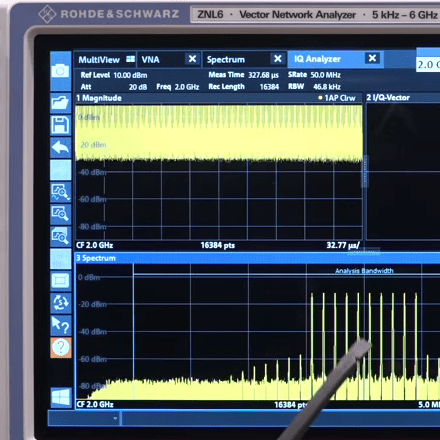Select the single zoom magnifier icon

(x=60, y=214)
